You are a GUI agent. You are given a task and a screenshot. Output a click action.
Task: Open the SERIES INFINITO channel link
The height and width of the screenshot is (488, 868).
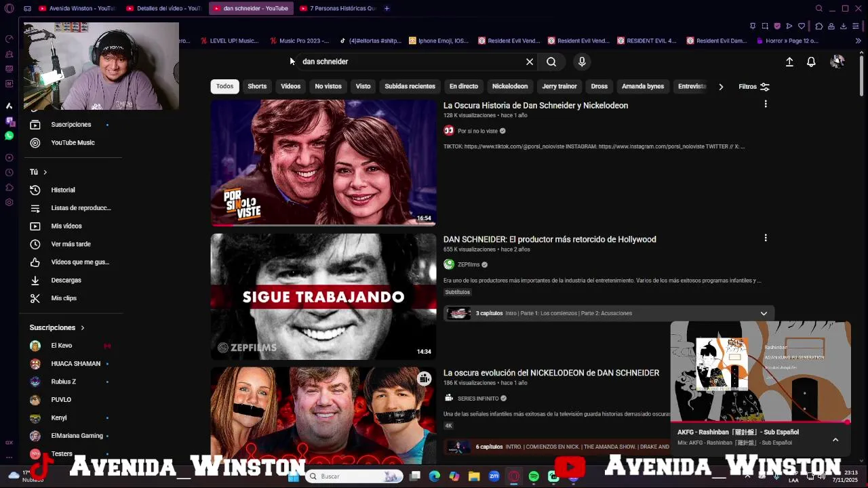click(477, 399)
